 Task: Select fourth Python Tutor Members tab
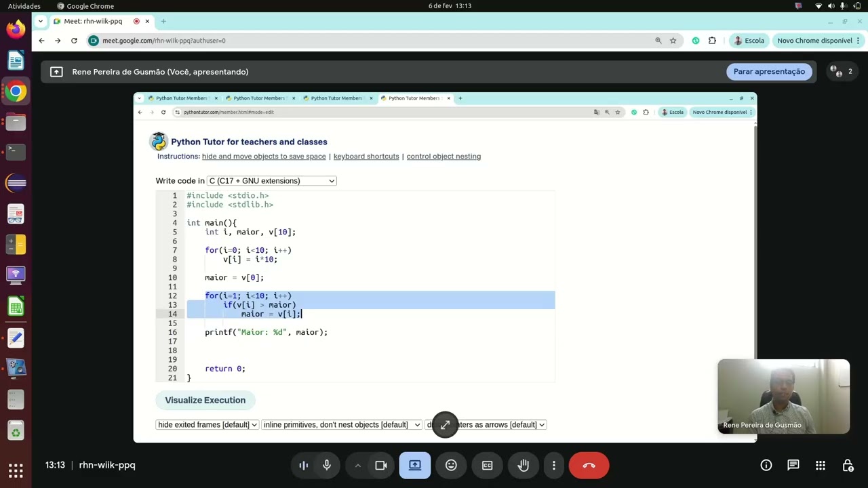coord(414,98)
